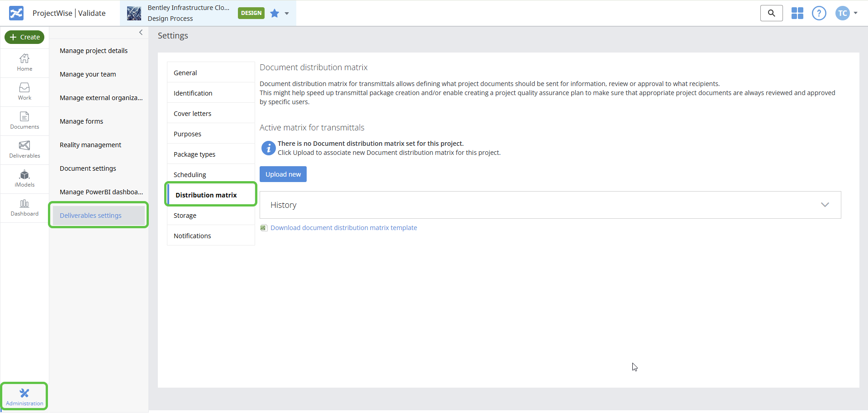Screen dimensions: 868x413
Task: Click the ProjectWise logo
Action: (15, 13)
